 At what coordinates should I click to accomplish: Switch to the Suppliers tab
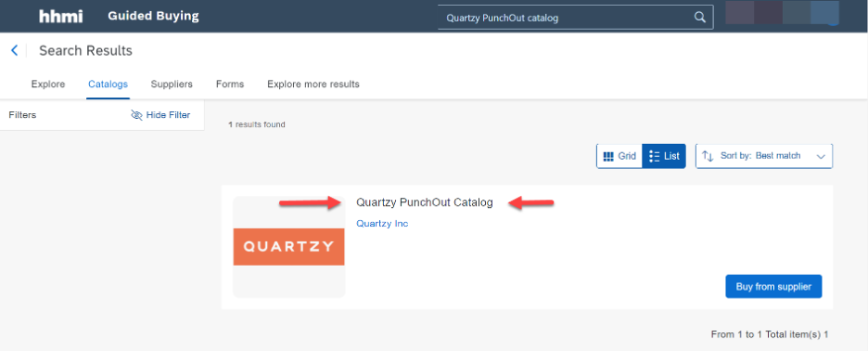[x=172, y=84]
